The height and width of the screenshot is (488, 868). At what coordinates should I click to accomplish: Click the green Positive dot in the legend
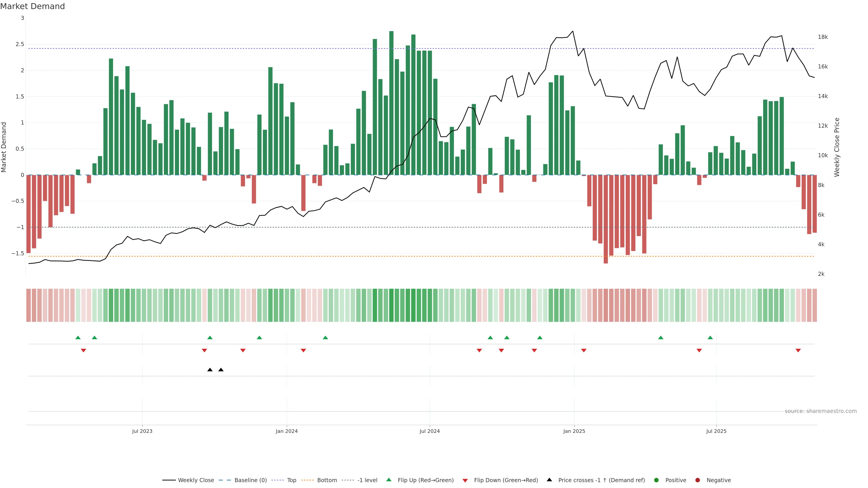click(656, 480)
